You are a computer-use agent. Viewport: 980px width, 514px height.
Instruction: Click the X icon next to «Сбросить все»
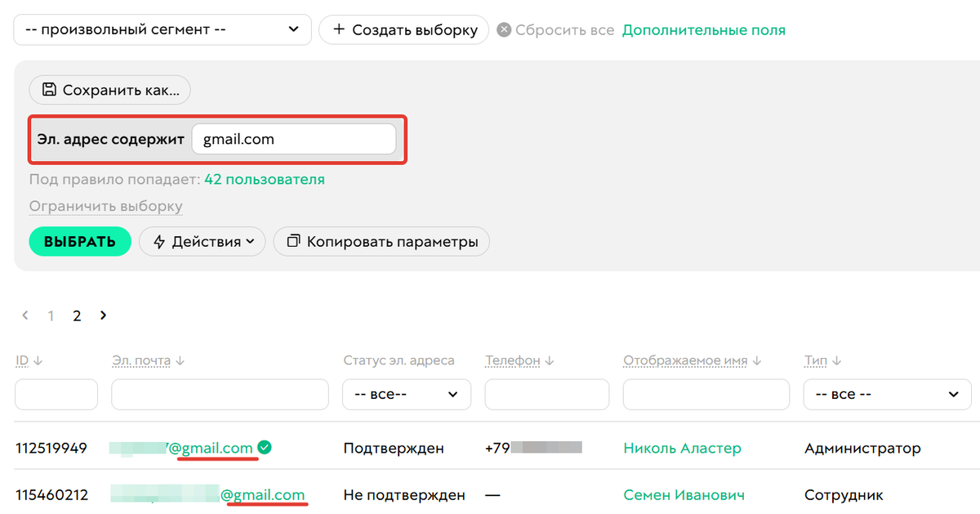(504, 29)
